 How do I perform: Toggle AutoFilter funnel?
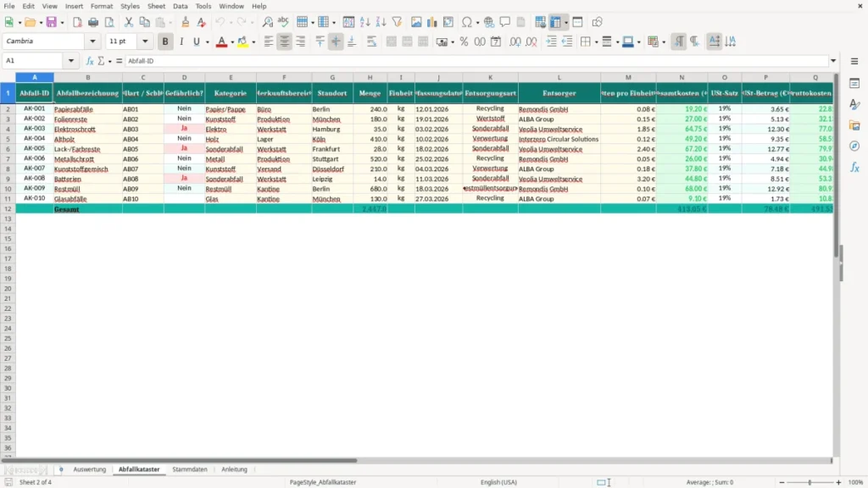point(397,22)
